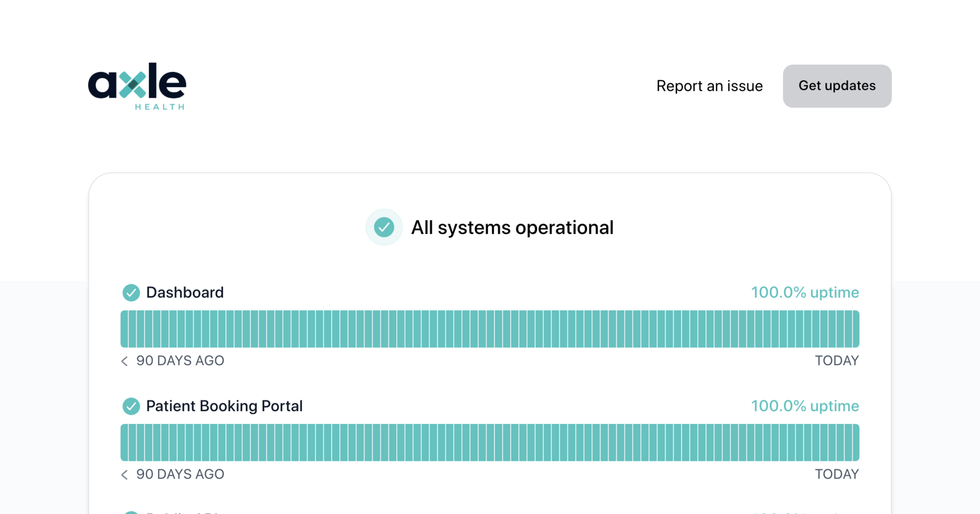980x514 pixels.
Task: Click Patient Booking Portal's 100.0% uptime text
Action: pos(805,406)
